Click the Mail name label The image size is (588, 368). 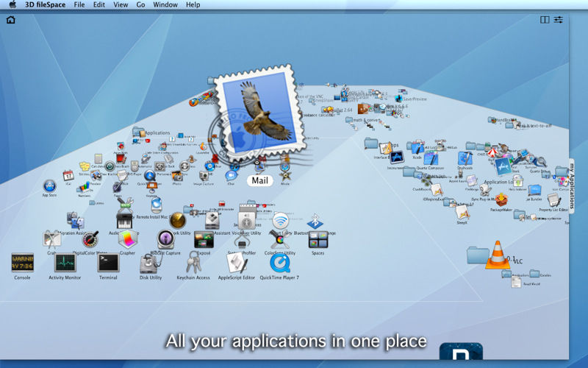pyautogui.click(x=260, y=180)
